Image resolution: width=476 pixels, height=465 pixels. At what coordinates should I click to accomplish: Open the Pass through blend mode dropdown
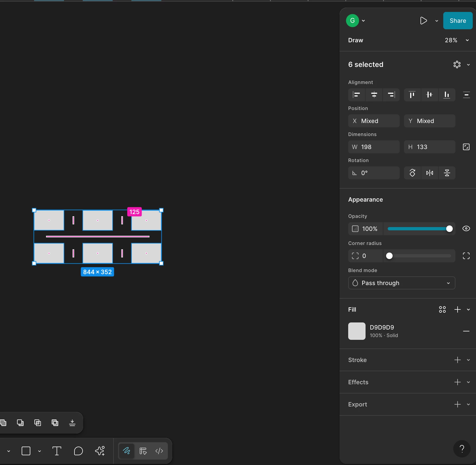click(402, 283)
